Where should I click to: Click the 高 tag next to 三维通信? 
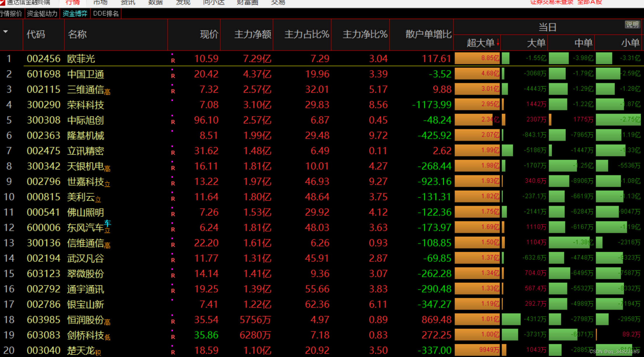pos(107,92)
